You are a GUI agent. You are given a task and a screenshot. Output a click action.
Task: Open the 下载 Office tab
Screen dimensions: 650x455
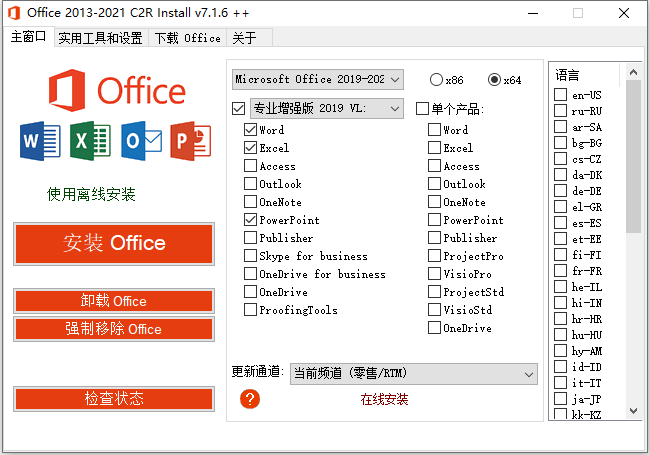[187, 38]
